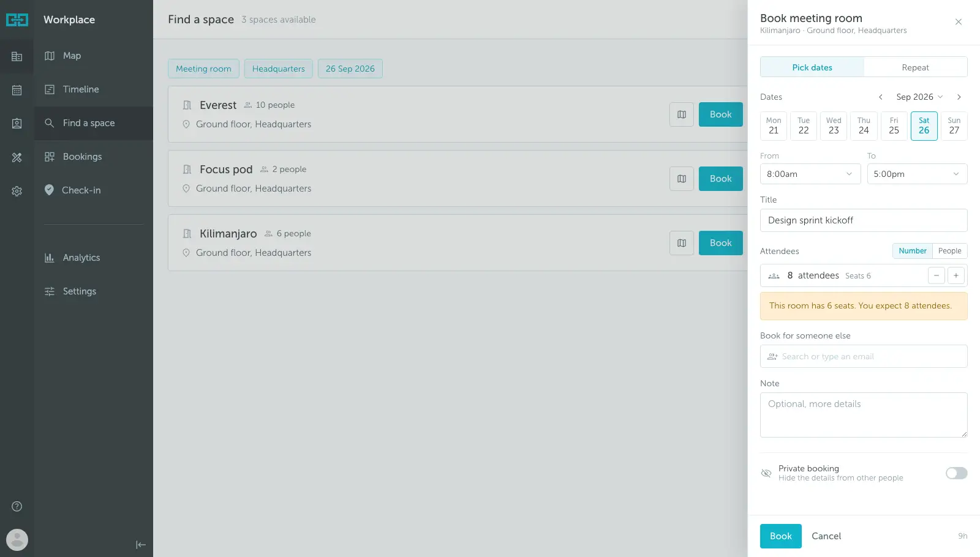Open Settings in the sidebar
980x557 pixels.
94,291
